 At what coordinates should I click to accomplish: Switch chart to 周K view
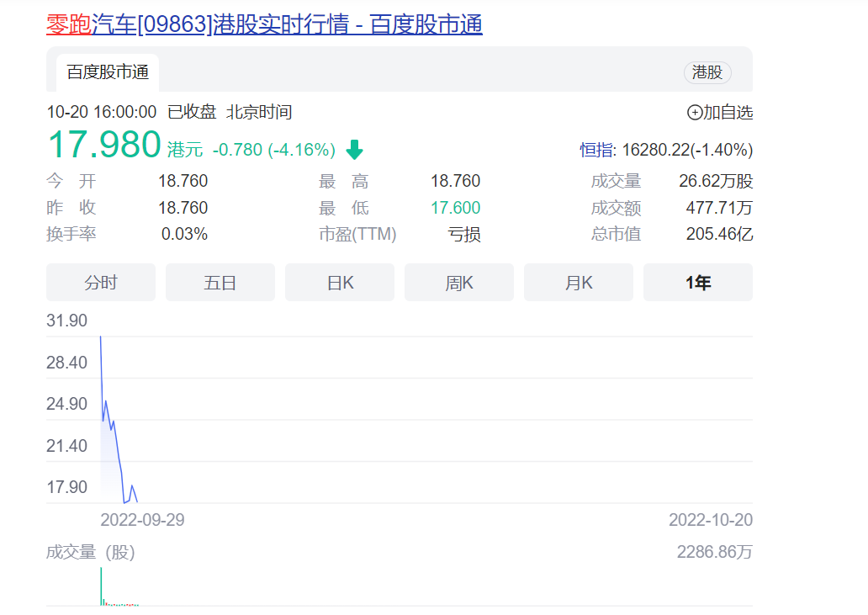(459, 283)
